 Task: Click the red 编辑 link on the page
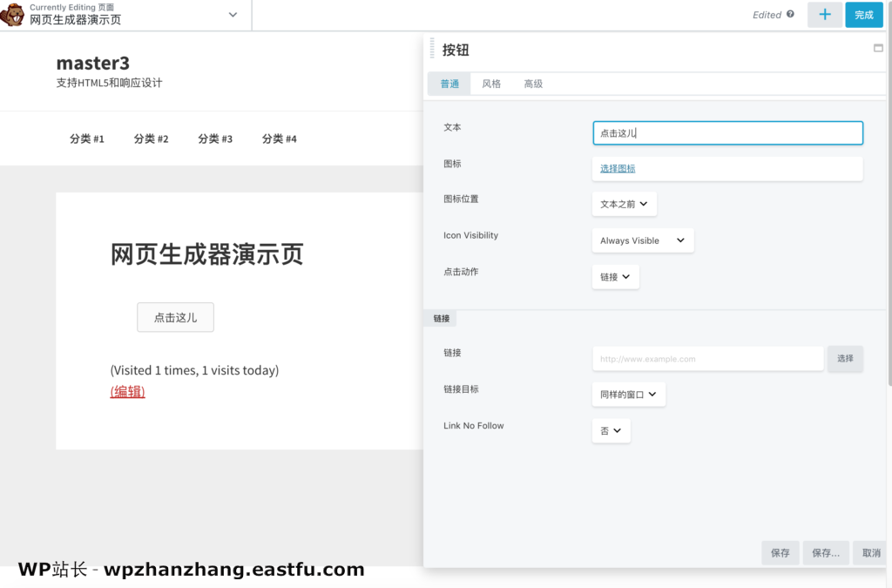tap(127, 392)
